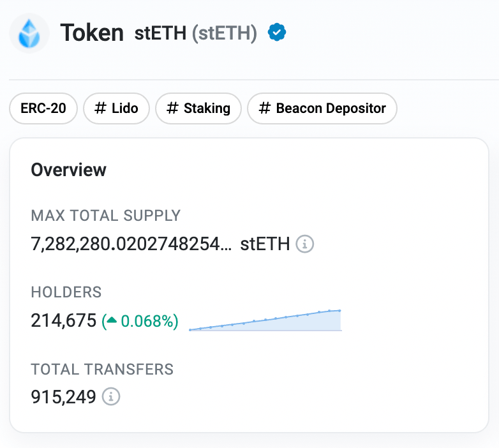Click the green holders increase arrow
The width and height of the screenshot is (499, 448).
(112, 320)
